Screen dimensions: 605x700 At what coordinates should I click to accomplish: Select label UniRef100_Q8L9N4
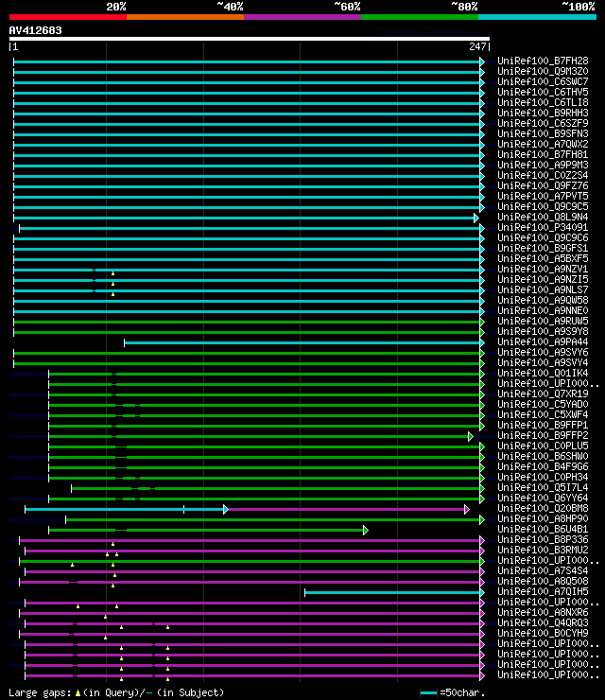pyautogui.click(x=543, y=217)
